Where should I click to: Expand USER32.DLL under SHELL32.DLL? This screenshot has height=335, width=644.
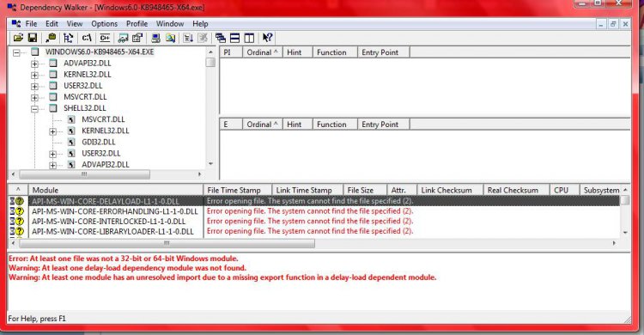[x=52, y=154]
